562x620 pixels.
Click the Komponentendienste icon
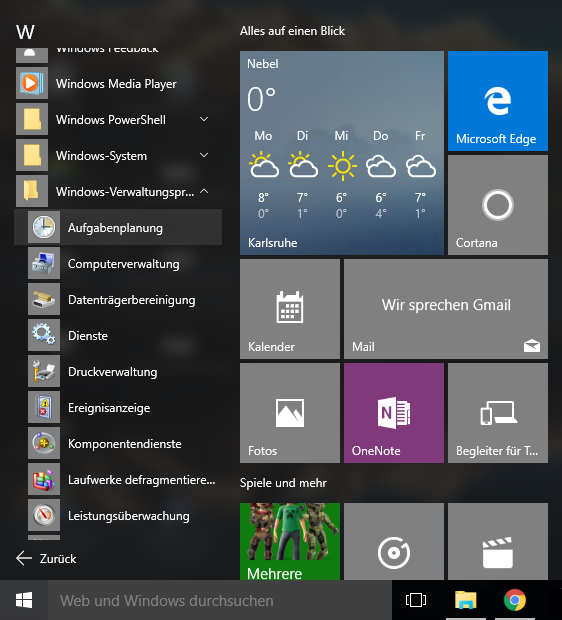pyautogui.click(x=44, y=443)
